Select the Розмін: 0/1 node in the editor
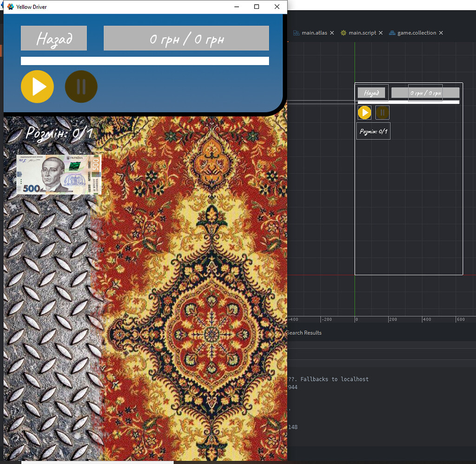 (373, 131)
